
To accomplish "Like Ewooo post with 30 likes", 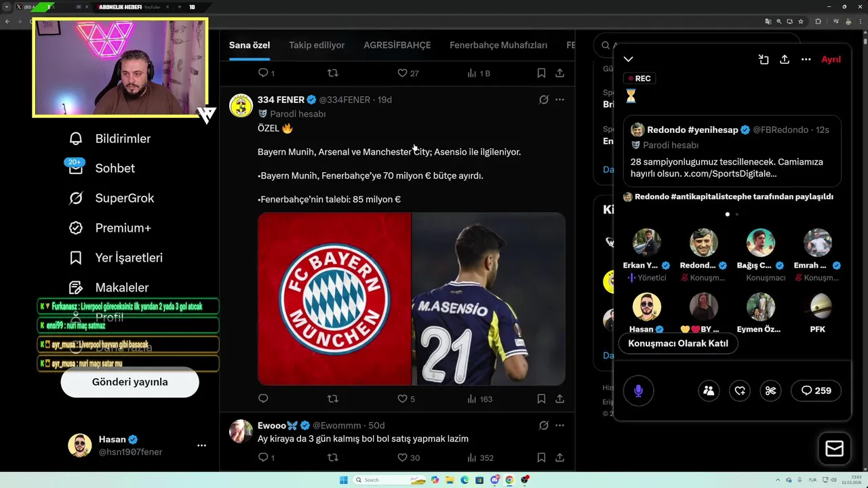I will [x=408, y=457].
